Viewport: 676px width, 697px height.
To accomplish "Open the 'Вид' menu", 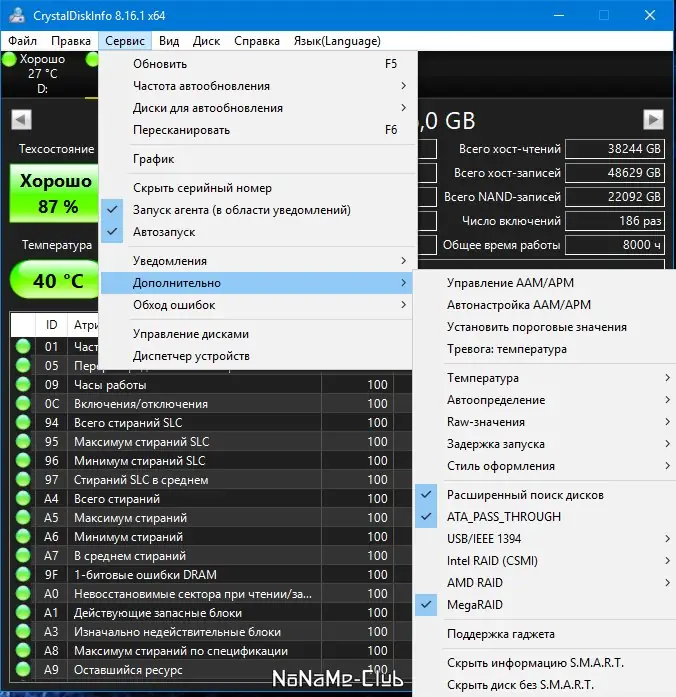I will coord(169,41).
